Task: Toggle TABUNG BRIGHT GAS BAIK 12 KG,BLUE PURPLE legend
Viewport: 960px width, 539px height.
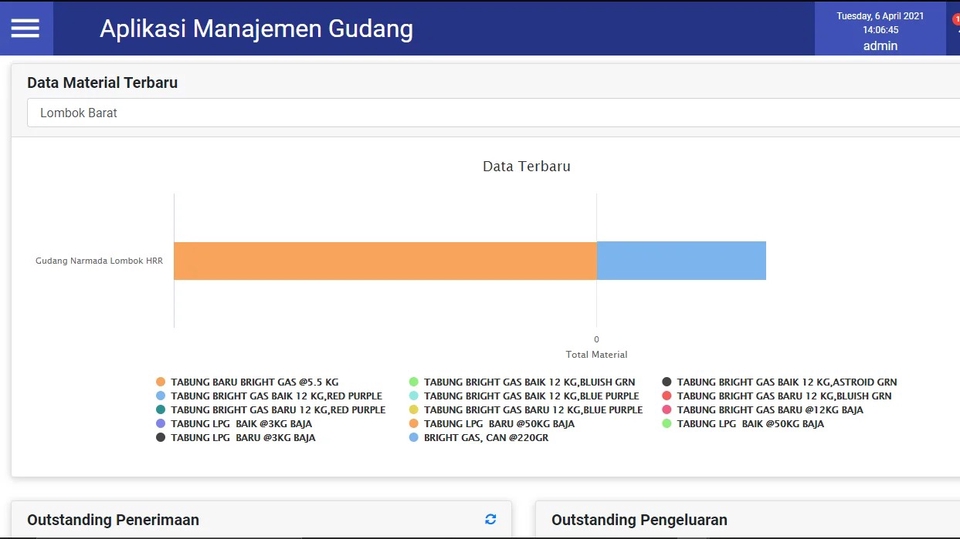Action: coord(524,396)
